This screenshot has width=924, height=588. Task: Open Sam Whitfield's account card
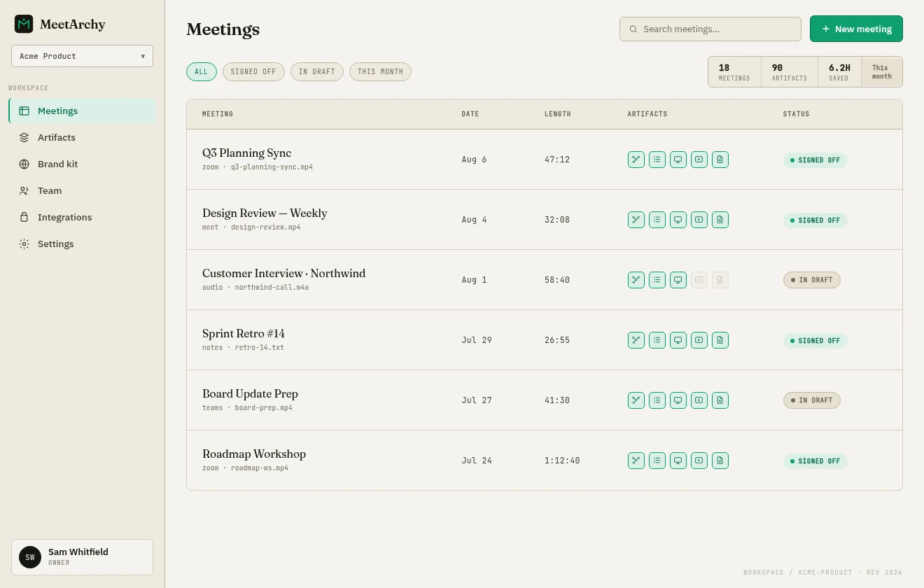82,557
